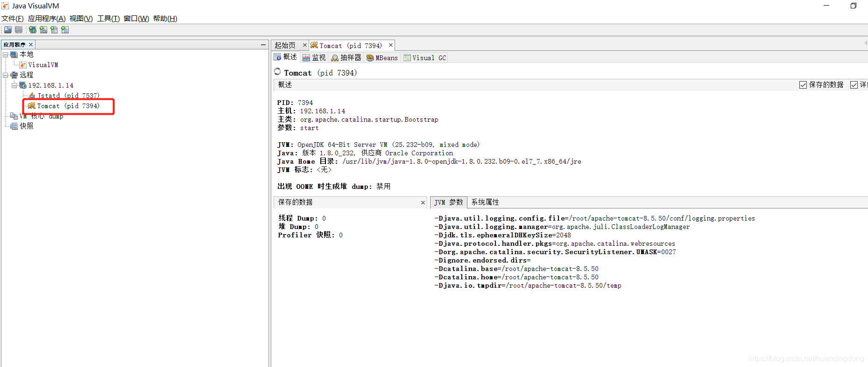This screenshot has width=868, height=367.
Task: Click the 远程 tree label
Action: [x=27, y=75]
